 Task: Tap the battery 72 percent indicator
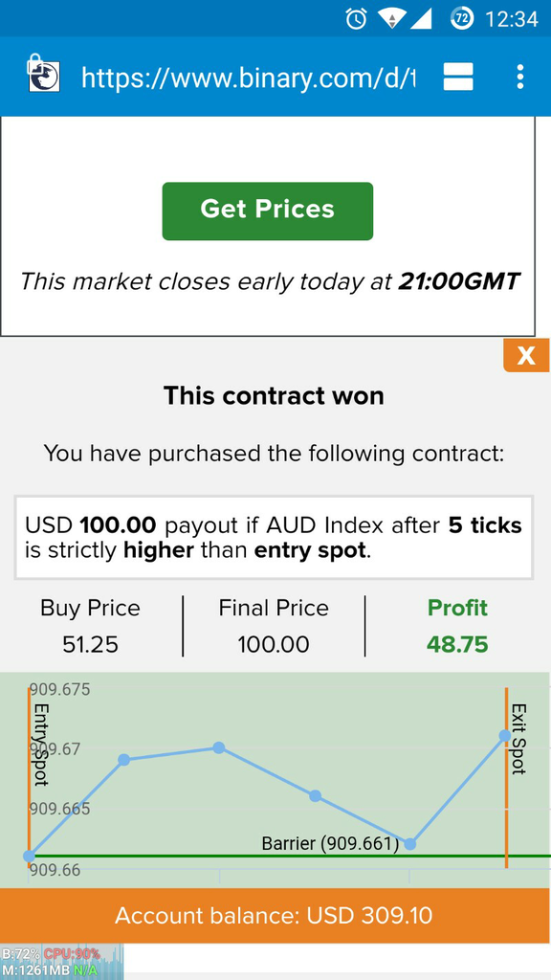(462, 19)
